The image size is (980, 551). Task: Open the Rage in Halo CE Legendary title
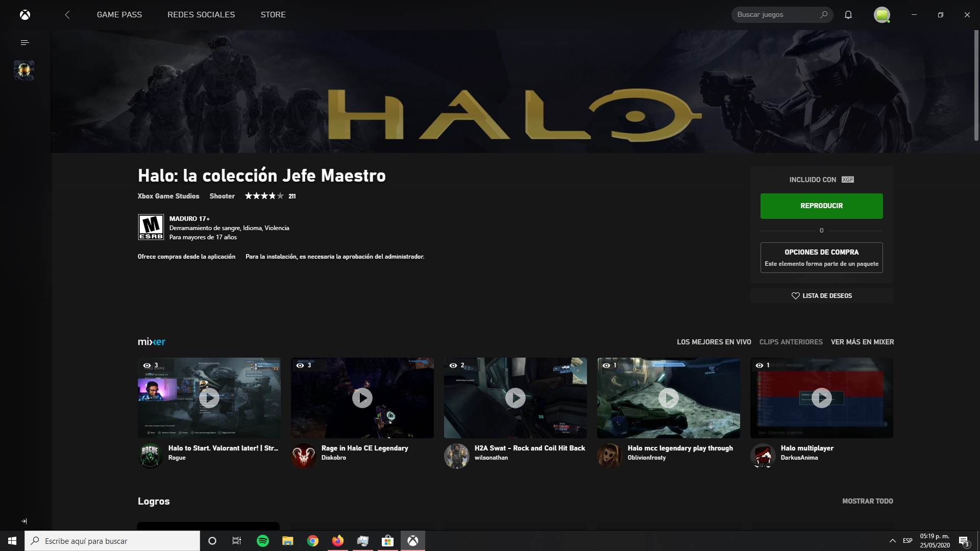coord(364,448)
